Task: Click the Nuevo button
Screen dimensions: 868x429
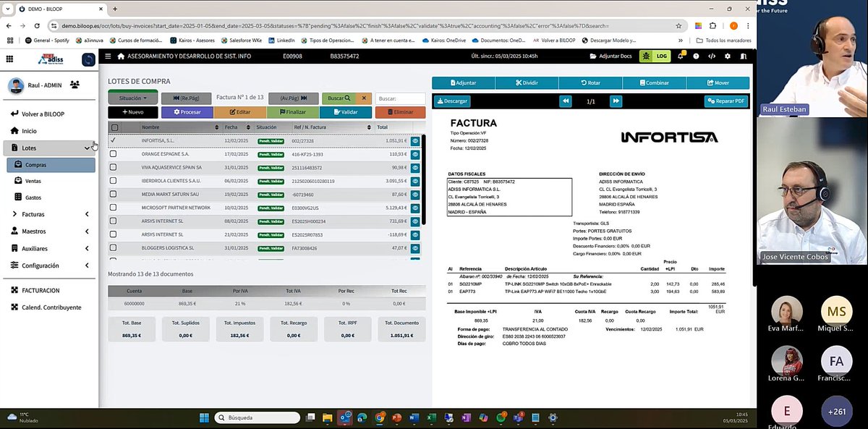Action: [x=132, y=112]
